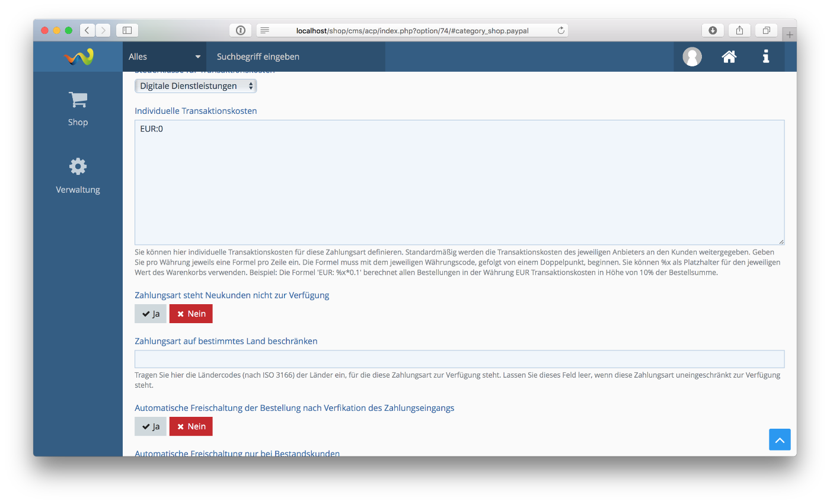
Task: Enable Ja for Automatische Freischaltung der Bestellung
Action: (151, 426)
